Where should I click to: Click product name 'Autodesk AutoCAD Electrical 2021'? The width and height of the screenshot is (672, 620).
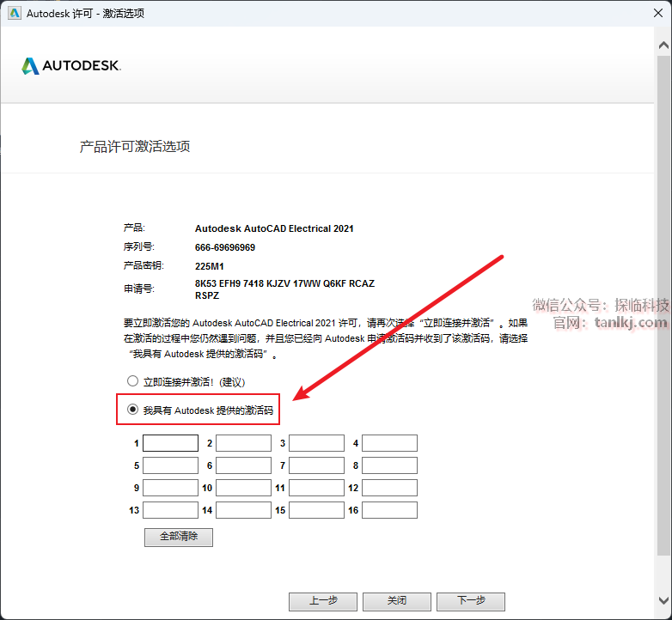274,228
